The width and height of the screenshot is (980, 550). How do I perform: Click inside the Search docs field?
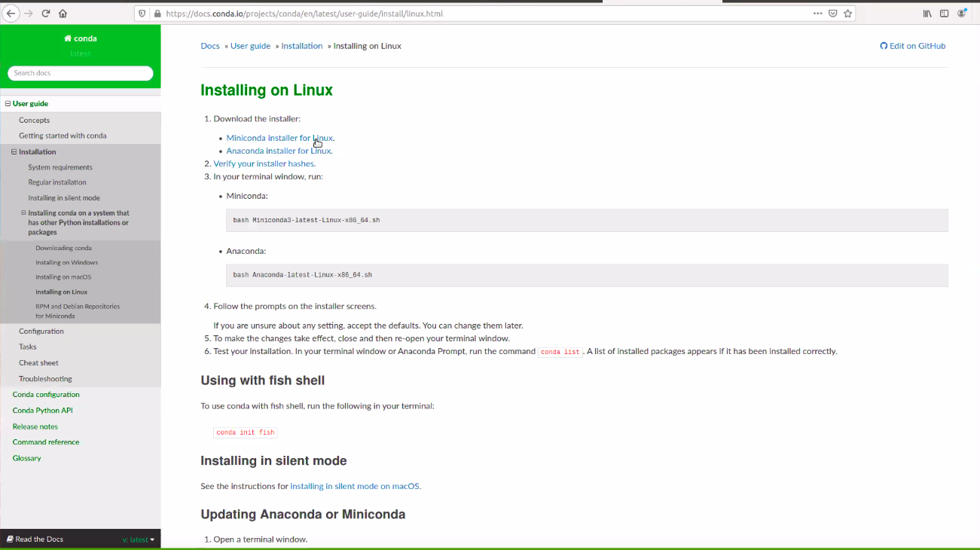point(80,73)
